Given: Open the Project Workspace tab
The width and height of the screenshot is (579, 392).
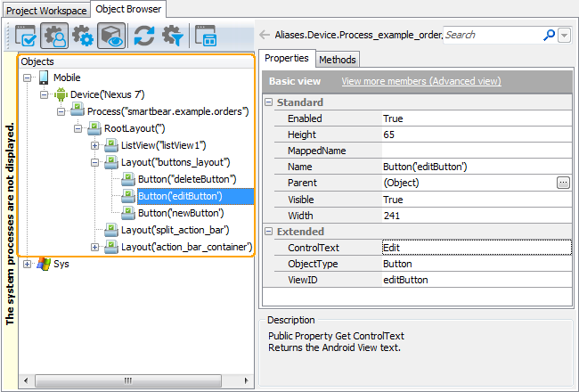Looking at the screenshot, I should coord(45,10).
